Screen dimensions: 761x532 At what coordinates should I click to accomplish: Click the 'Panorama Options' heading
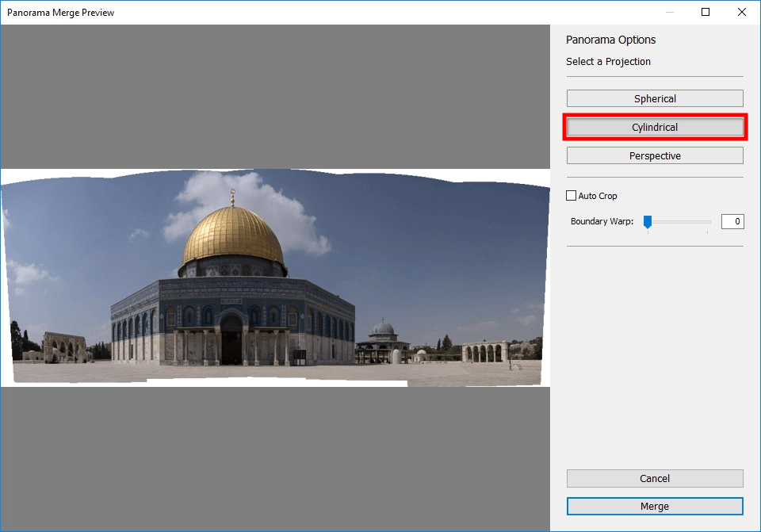pos(610,40)
